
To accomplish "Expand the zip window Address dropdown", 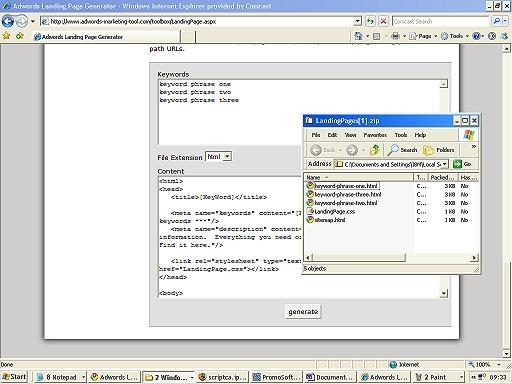I will tap(445, 164).
